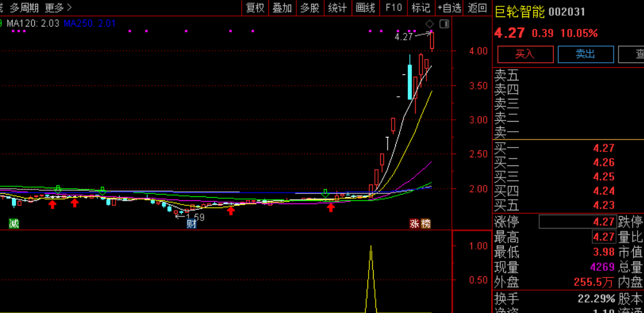Screen dimensions: 644x313
Task: Open F10 company info
Action: (393, 8)
